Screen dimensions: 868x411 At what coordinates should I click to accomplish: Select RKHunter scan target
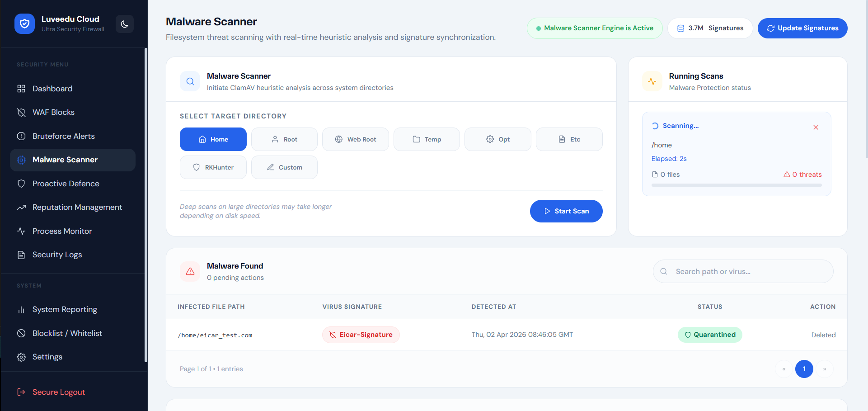click(x=213, y=167)
